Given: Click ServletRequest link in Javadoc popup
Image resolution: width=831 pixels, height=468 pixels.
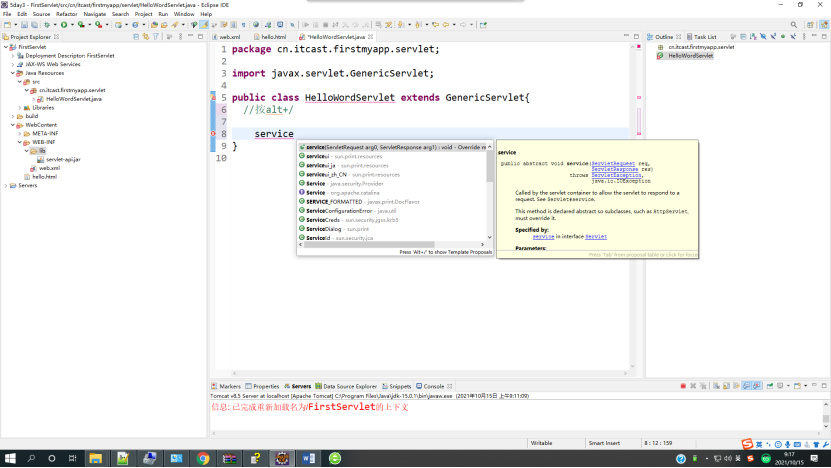Looking at the screenshot, I should [613, 163].
